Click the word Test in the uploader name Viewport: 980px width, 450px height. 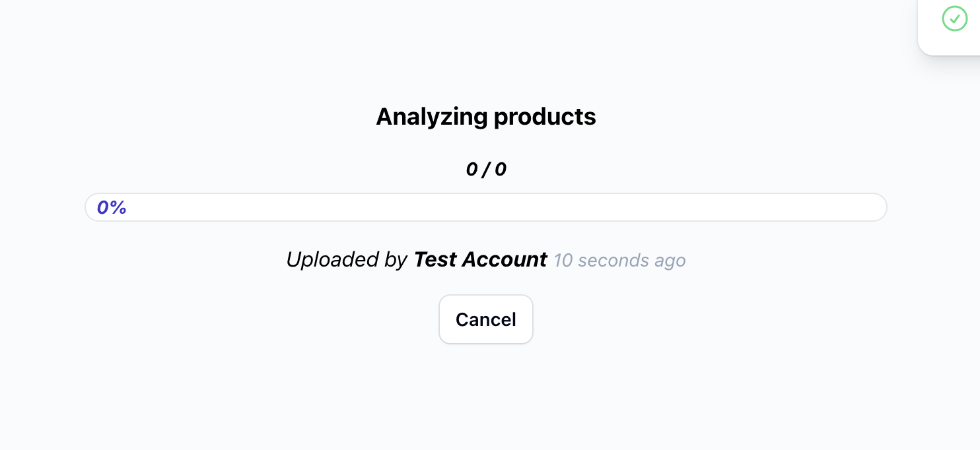click(x=435, y=259)
